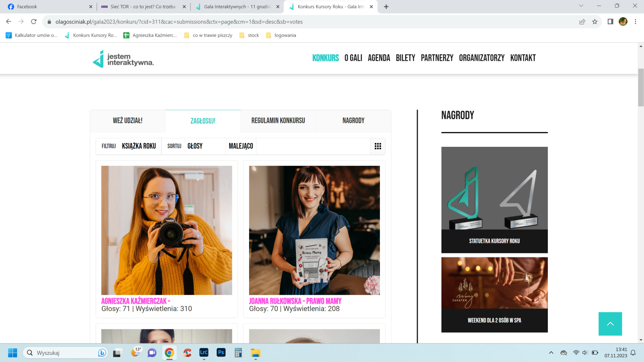Click the page reload icon
The width and height of the screenshot is (644, 362).
33,22
